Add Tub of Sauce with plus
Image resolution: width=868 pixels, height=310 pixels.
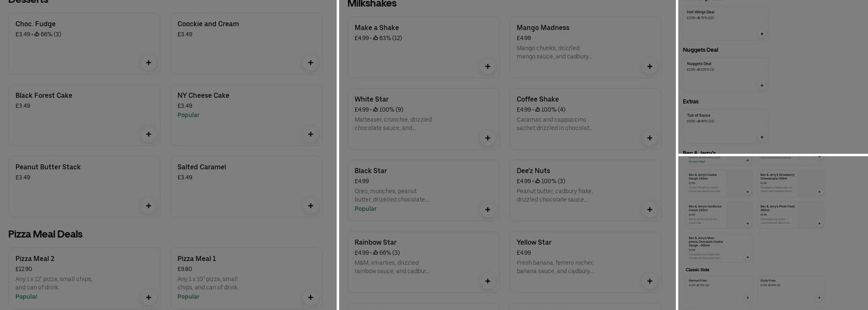pos(762,138)
